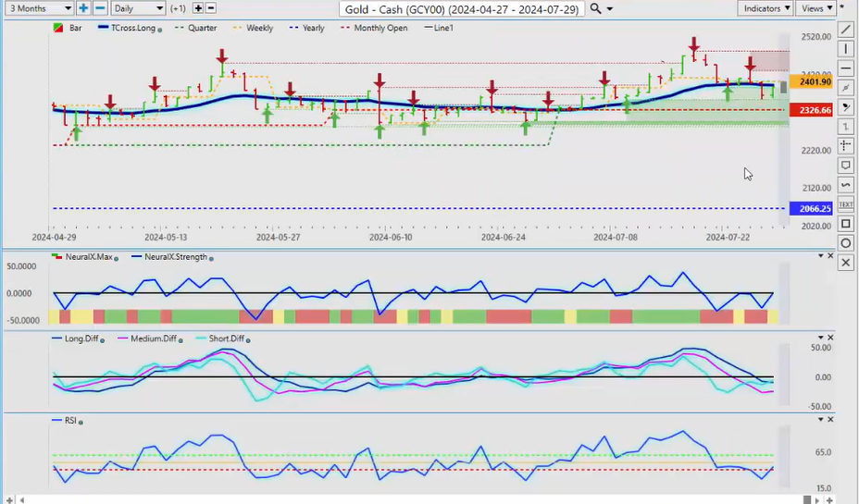The height and width of the screenshot is (504, 859).
Task: Open the 3 Months range dropdown
Action: pos(38,8)
